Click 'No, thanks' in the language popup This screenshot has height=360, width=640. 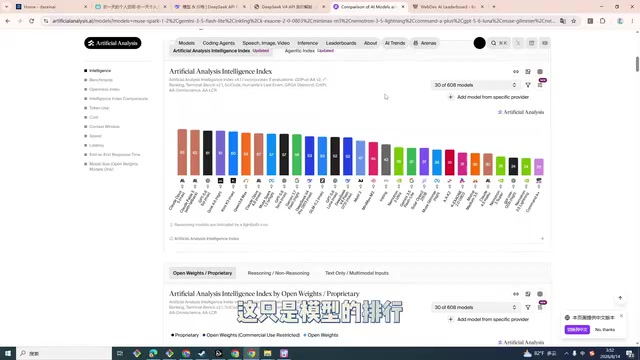(x=605, y=329)
